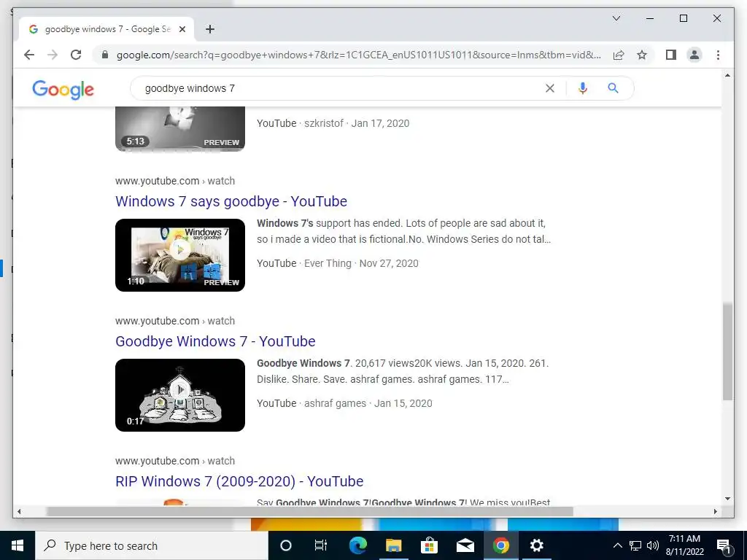
Task: Start voice search with the microphone icon
Action: [x=583, y=88]
